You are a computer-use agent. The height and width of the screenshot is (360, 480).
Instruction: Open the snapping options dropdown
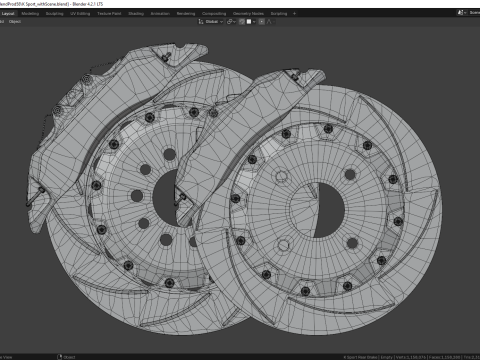pos(251,22)
